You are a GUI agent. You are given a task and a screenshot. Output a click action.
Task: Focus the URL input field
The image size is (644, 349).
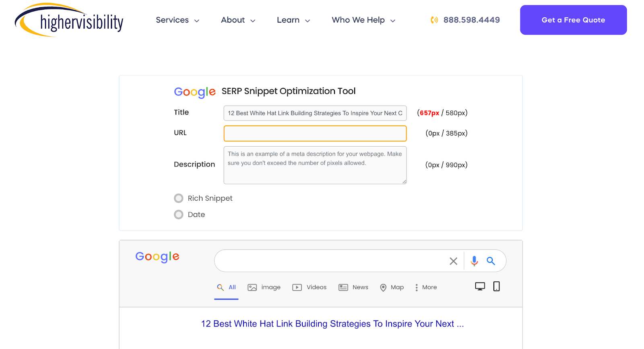(x=315, y=133)
